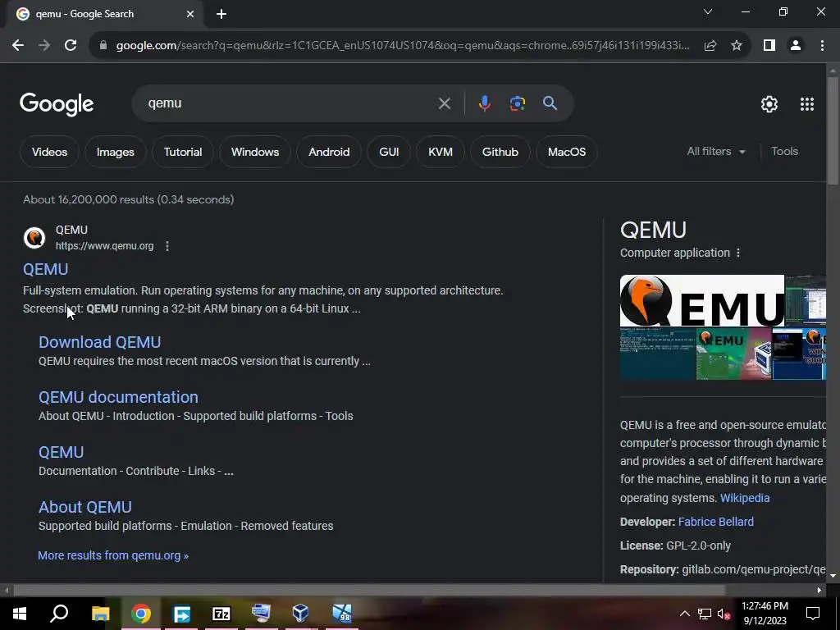Select the GUI filter chip

tap(389, 152)
